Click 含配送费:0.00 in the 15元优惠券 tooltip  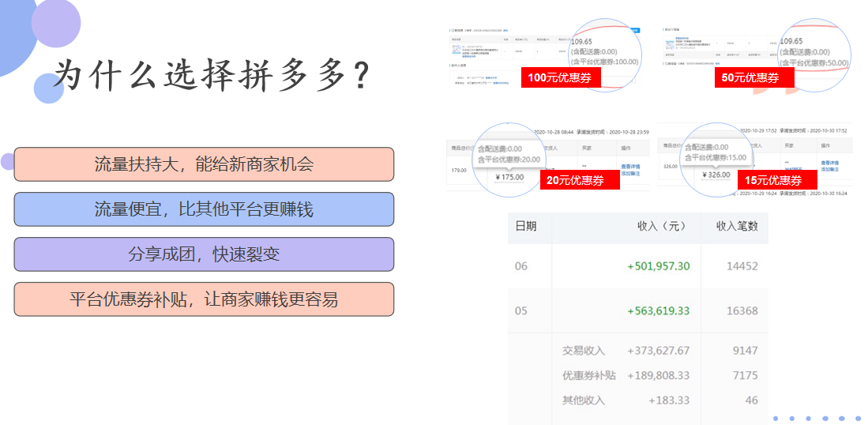[706, 148]
